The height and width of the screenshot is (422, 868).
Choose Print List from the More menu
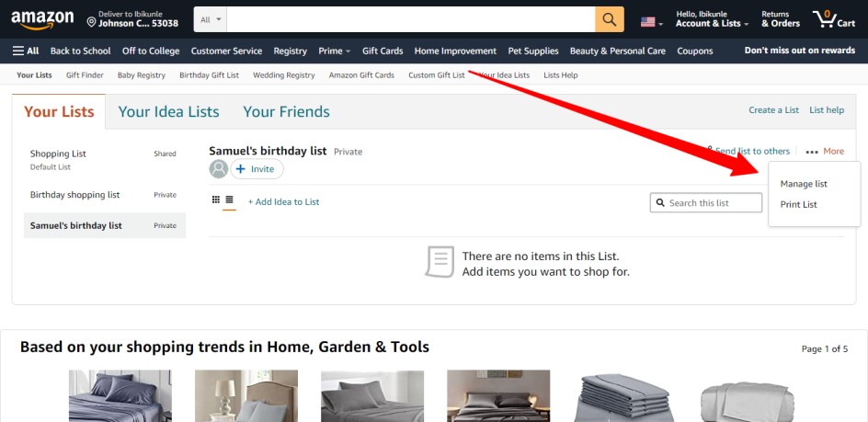pos(798,204)
